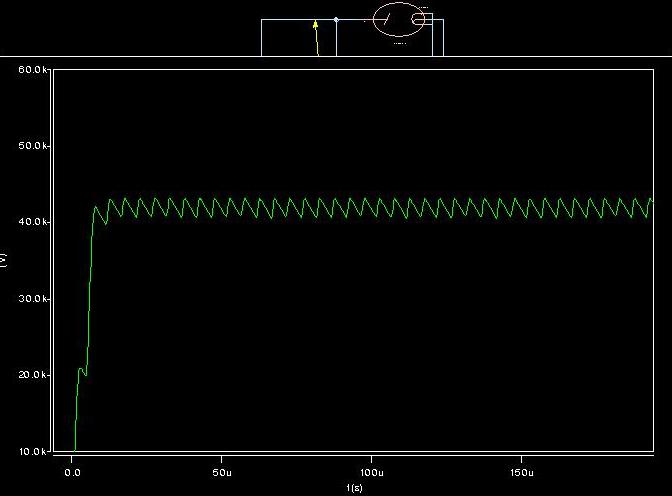Viewport: 672px width, 496px height.
Task: Click the t(s) horizontal axis title
Action: pos(354,487)
